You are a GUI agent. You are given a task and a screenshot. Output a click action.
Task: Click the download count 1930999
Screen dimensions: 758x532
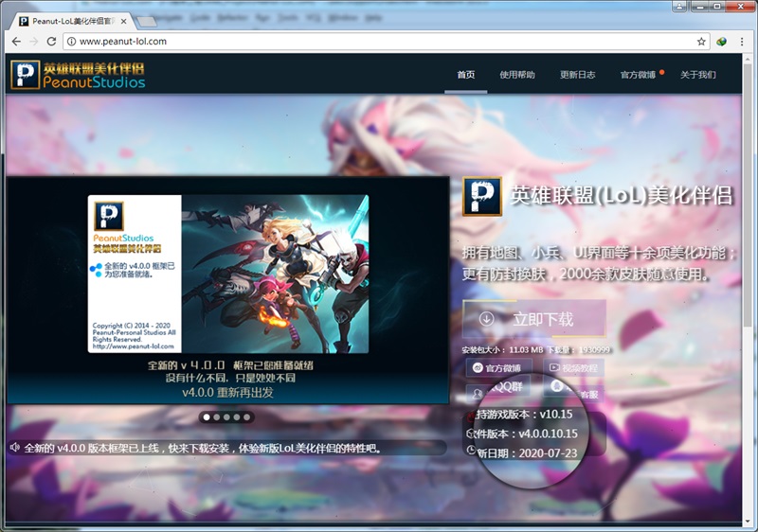click(595, 349)
